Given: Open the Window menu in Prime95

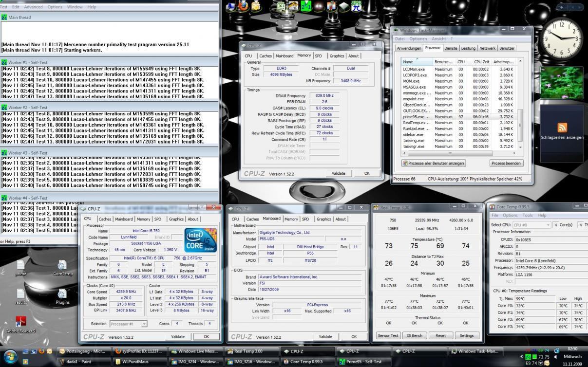Looking at the screenshot, I should coord(75,7).
